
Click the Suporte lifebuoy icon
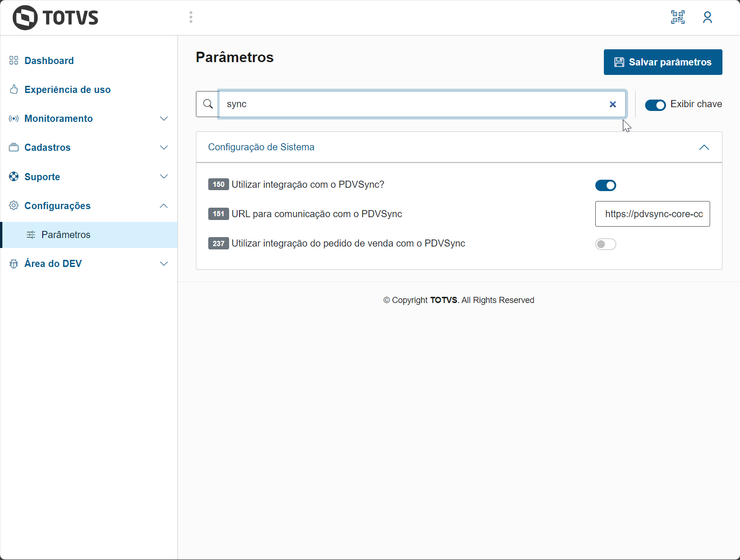pos(14,177)
